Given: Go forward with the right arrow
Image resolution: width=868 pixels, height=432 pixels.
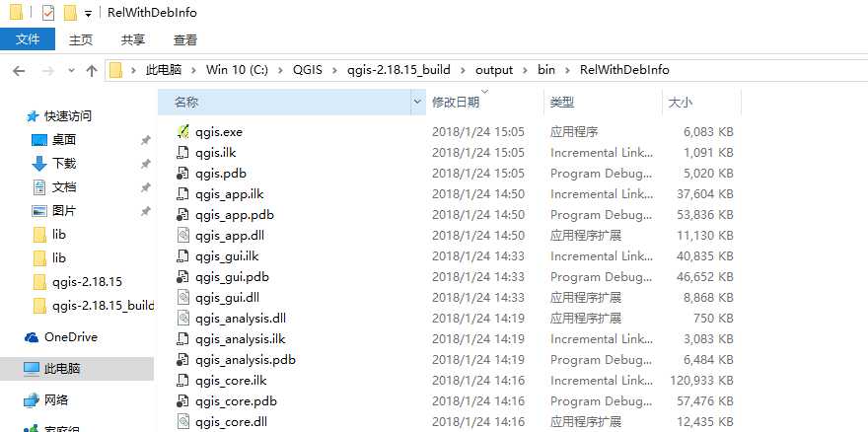Looking at the screenshot, I should pyautogui.click(x=48, y=70).
